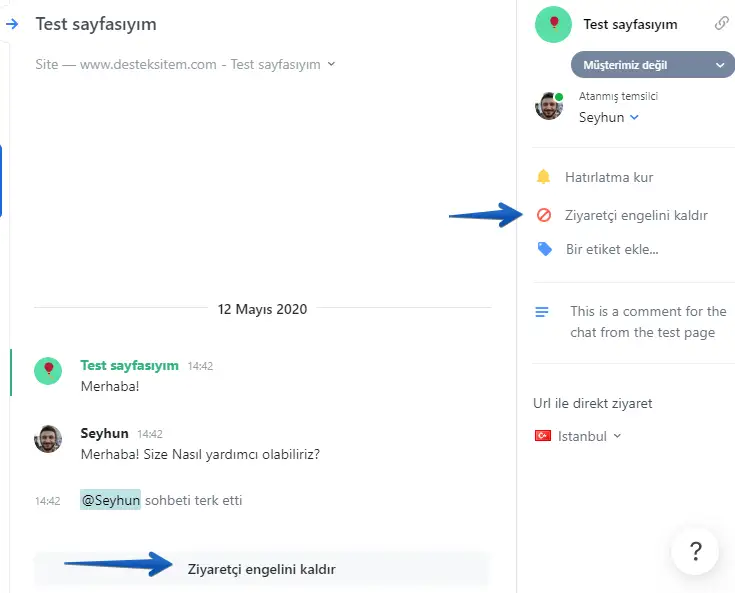The height and width of the screenshot is (593, 735).
Task: Select 'Hatırlatma kur' option
Action: (609, 177)
